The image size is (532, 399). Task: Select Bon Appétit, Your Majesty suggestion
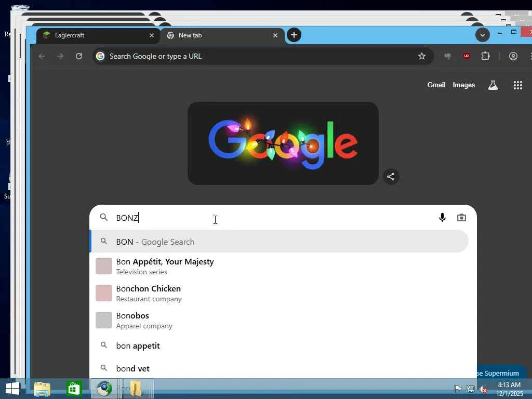coord(279,267)
